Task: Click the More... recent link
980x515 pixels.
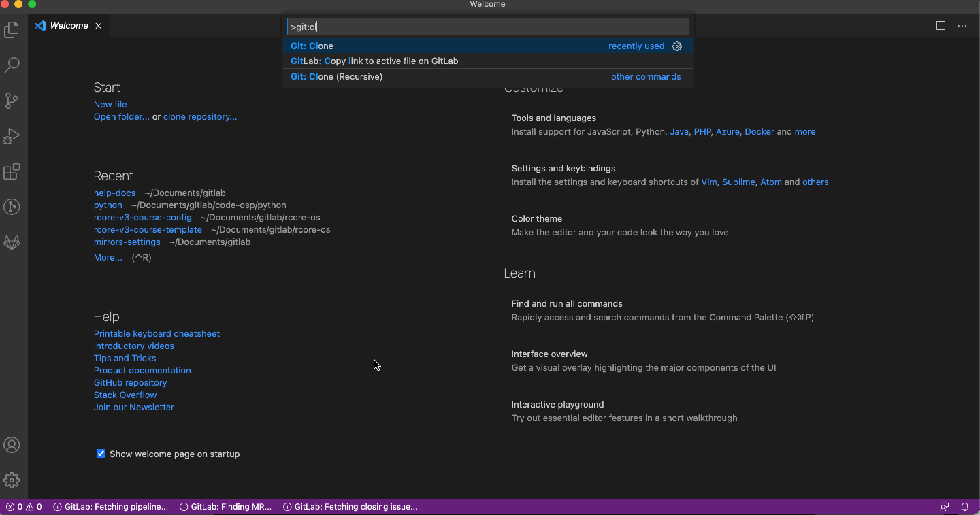Action: point(108,258)
